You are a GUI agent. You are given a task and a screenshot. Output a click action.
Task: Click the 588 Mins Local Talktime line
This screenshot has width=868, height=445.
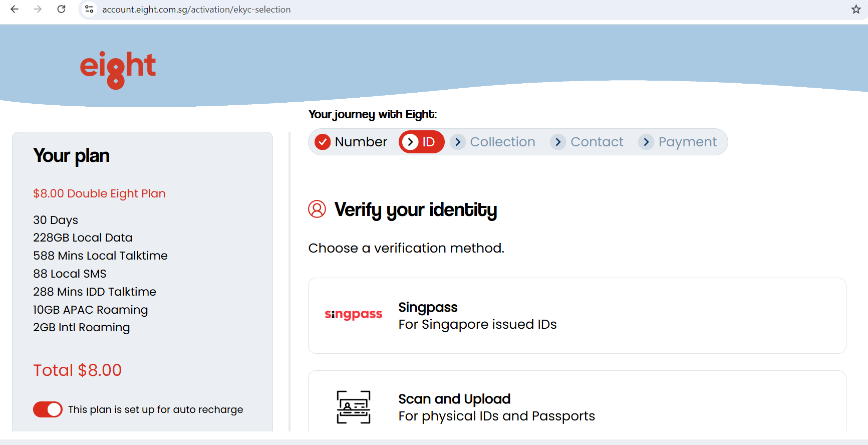(x=100, y=256)
